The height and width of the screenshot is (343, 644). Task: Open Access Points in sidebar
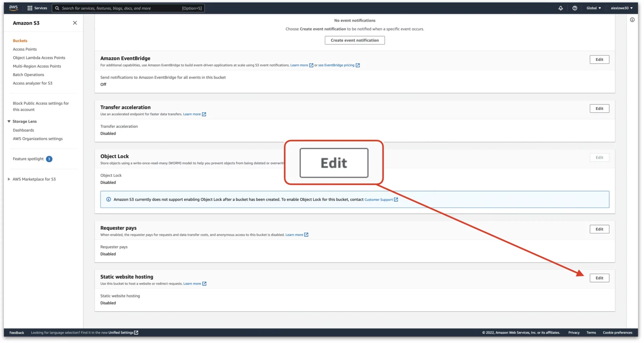(x=25, y=49)
